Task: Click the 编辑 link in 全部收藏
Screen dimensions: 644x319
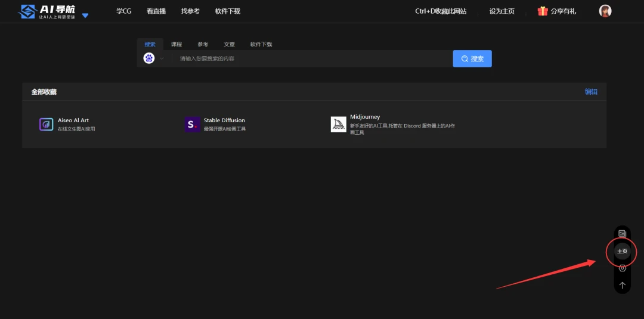Action: (591, 92)
